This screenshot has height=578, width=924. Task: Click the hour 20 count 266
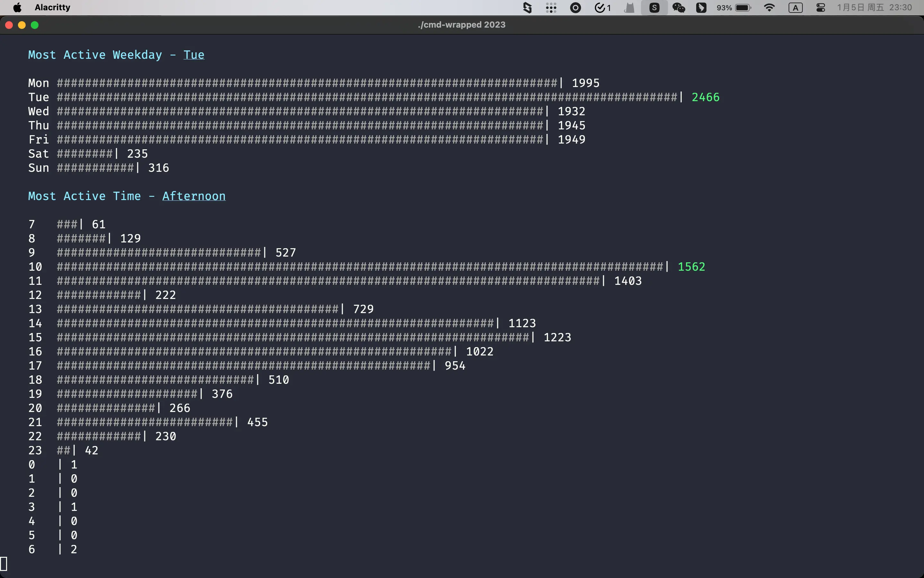[180, 408]
